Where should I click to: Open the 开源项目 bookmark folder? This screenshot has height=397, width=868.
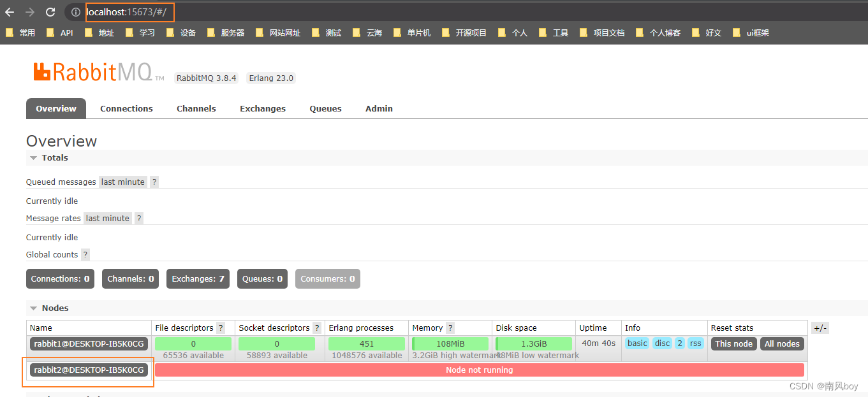tap(464, 32)
